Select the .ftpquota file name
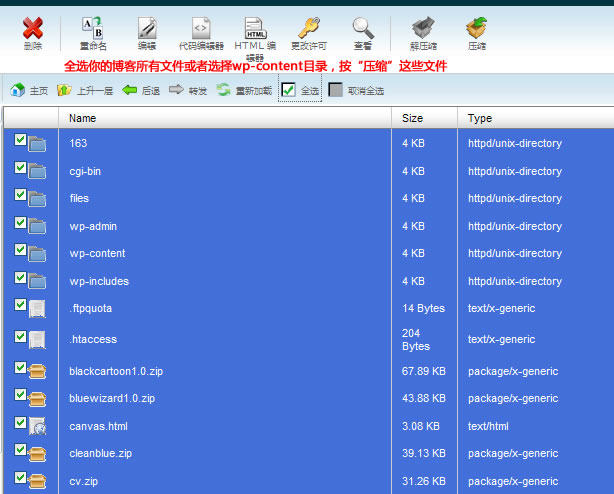Image resolution: width=614 pixels, height=494 pixels. coord(91,308)
